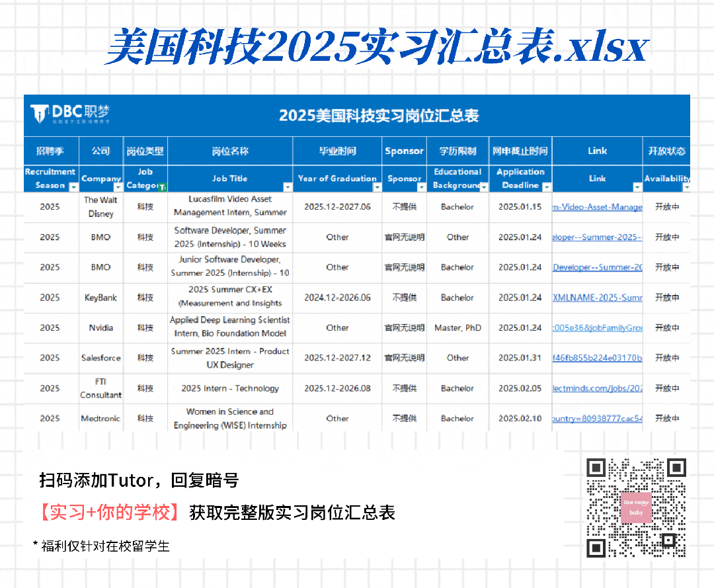
Task: Follow the 'eloper--Summer-2025-' link
Action: pyautogui.click(x=598, y=237)
